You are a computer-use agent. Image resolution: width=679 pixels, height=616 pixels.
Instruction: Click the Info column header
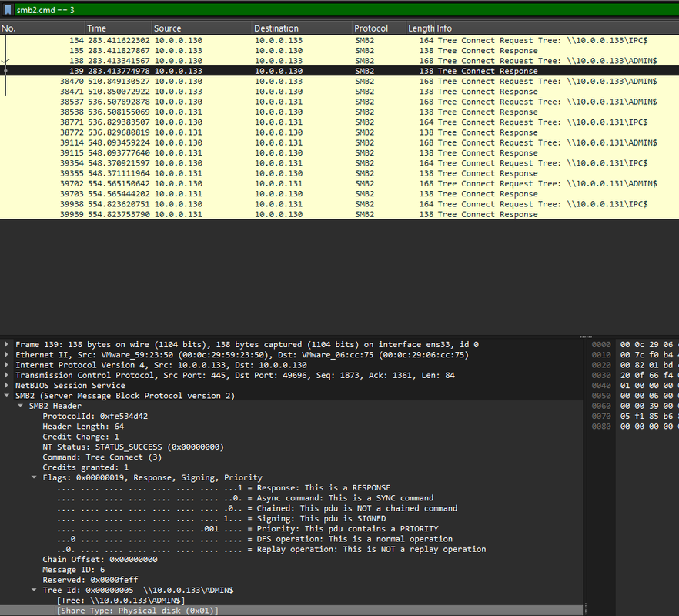point(557,28)
